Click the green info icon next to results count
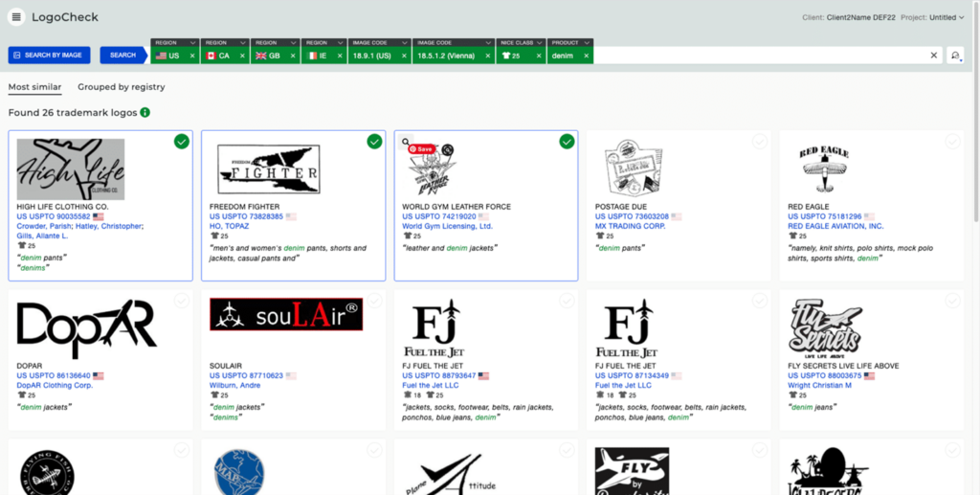 (145, 113)
